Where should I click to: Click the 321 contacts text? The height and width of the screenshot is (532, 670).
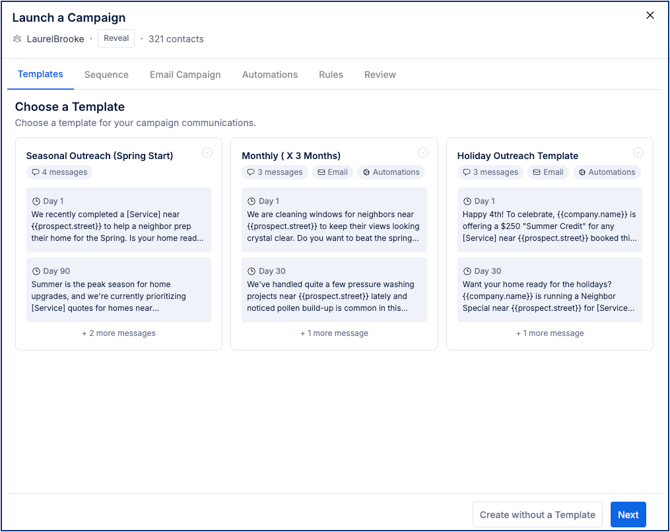pos(176,39)
